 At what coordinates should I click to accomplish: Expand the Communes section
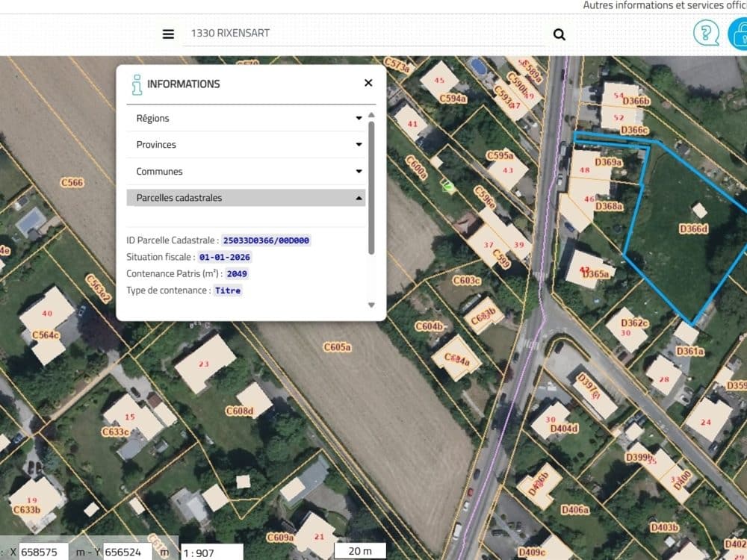pos(246,171)
